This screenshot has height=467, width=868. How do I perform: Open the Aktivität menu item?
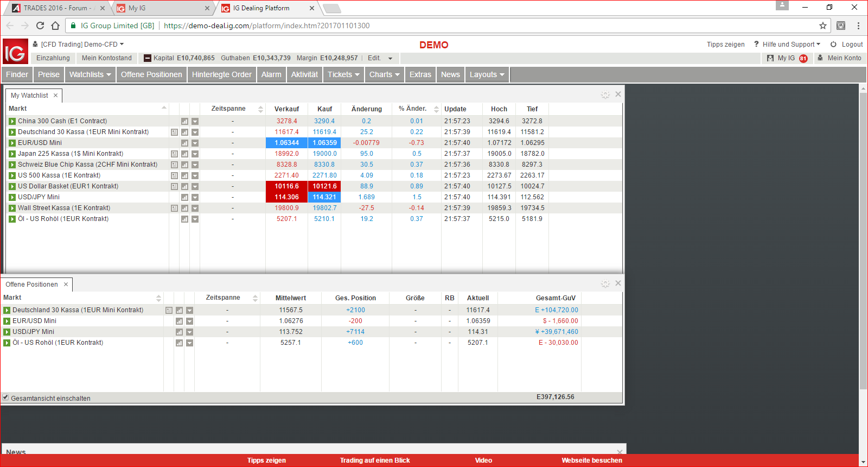(x=304, y=74)
